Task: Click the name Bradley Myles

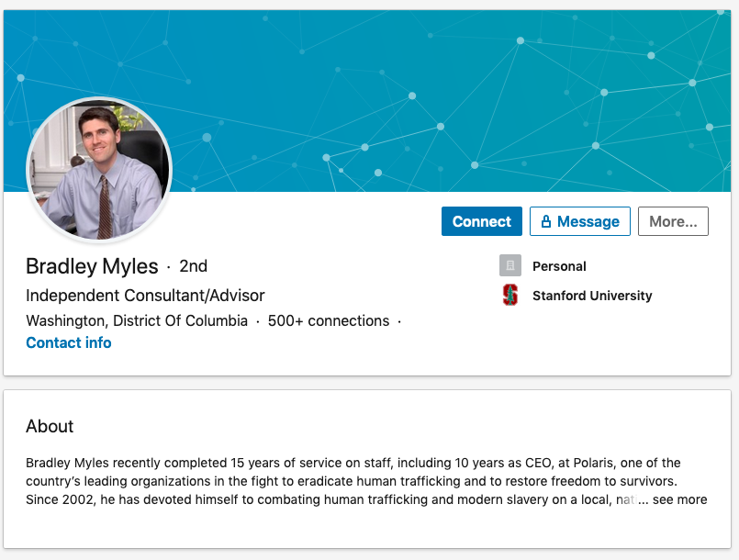Action: (x=92, y=266)
